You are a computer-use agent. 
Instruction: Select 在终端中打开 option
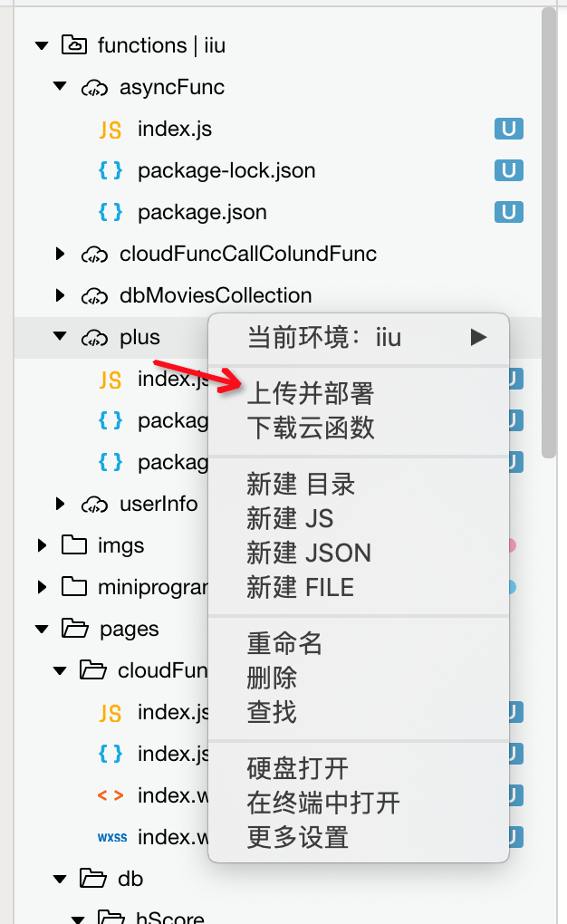point(323,804)
